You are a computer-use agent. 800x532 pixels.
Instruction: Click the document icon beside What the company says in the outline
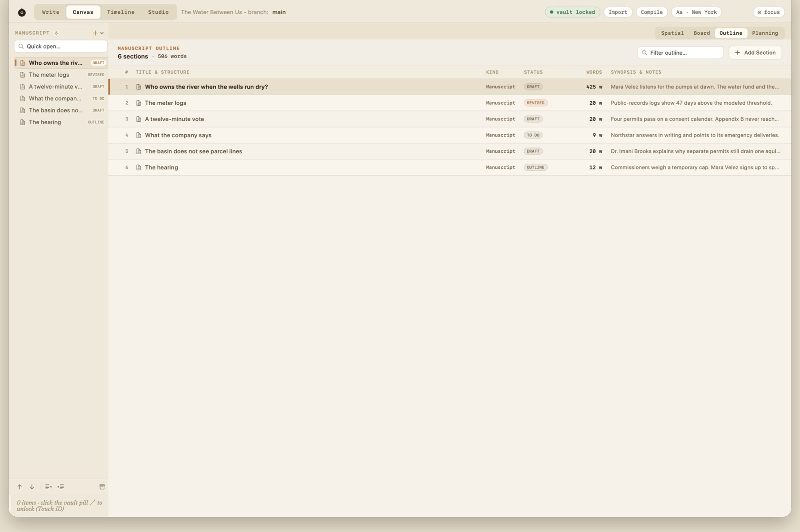click(x=139, y=135)
